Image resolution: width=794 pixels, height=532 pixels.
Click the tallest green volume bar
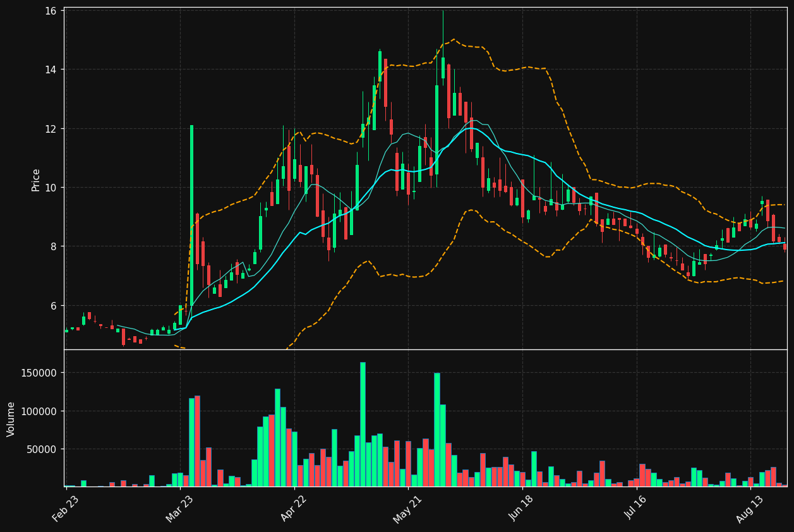coord(363,425)
